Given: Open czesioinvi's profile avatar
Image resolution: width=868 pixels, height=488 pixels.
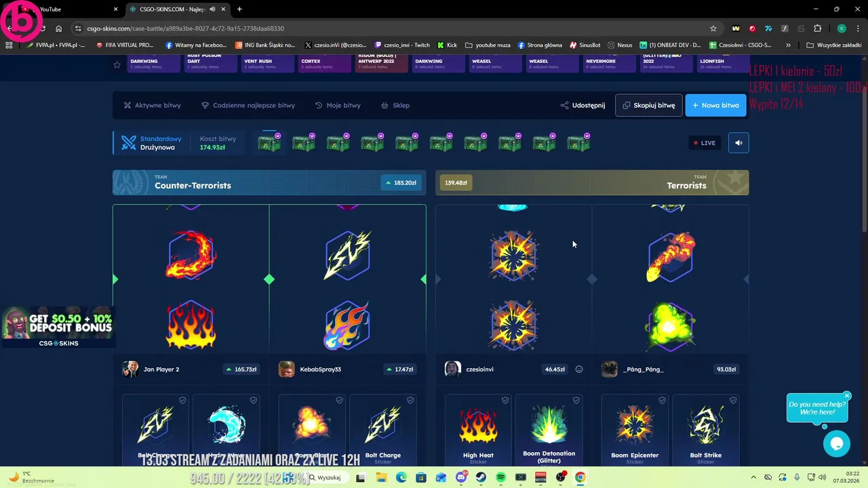Looking at the screenshot, I should click(x=452, y=369).
